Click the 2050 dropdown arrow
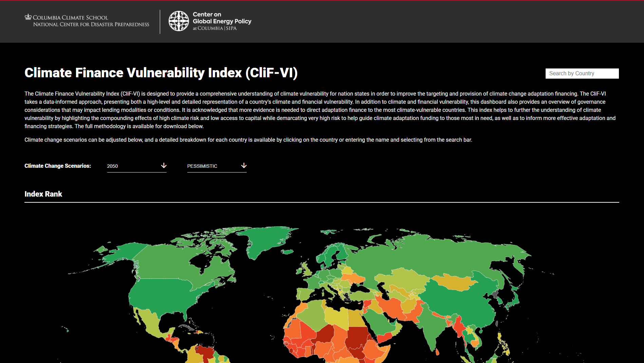Image resolution: width=644 pixels, height=363 pixels. click(164, 166)
